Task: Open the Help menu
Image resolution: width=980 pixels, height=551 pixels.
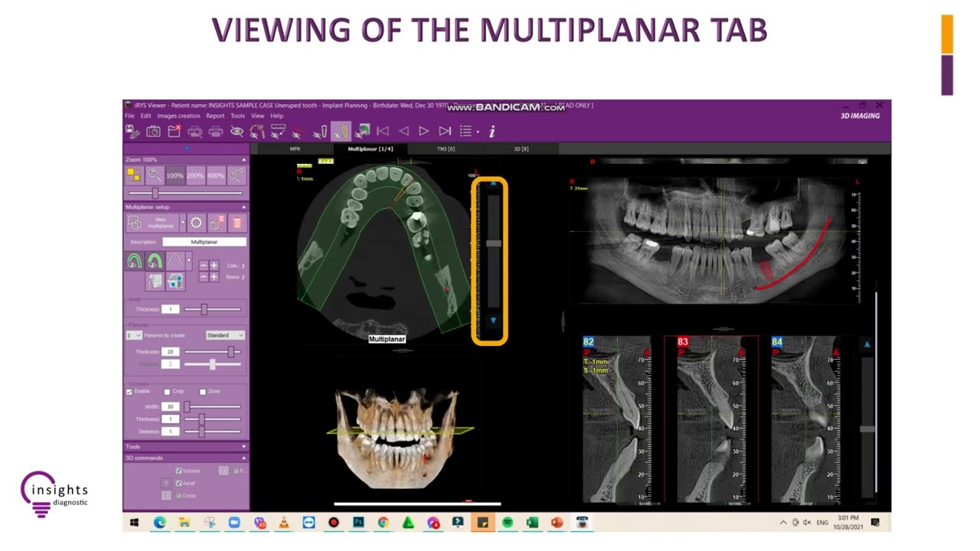Action: coord(276,116)
